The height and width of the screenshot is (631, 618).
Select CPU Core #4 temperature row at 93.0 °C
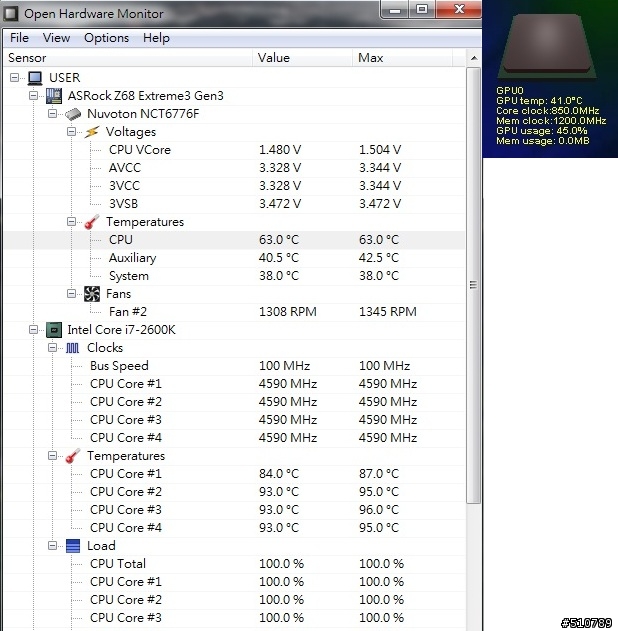pyautogui.click(x=235, y=528)
